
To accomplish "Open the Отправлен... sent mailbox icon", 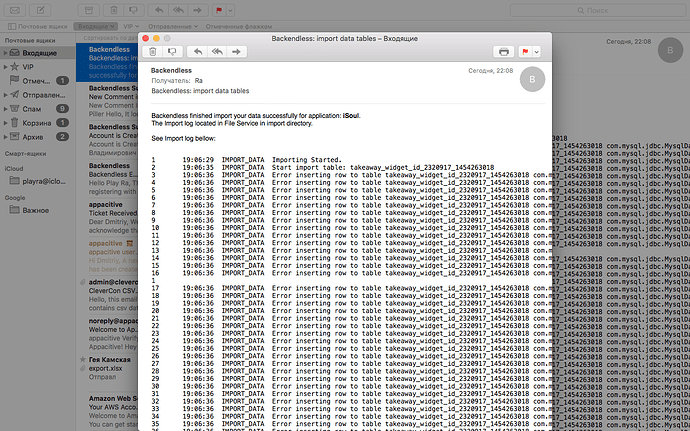I will coord(15,95).
